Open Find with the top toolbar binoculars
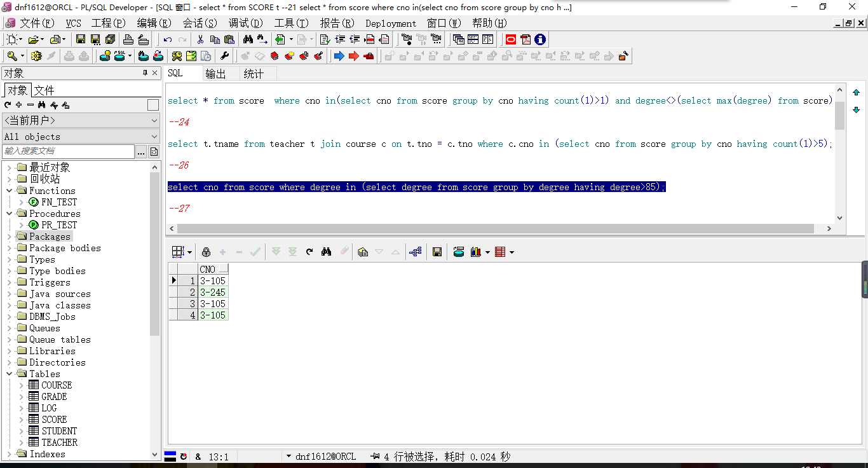Viewport: 868px width, 468px height. point(248,39)
